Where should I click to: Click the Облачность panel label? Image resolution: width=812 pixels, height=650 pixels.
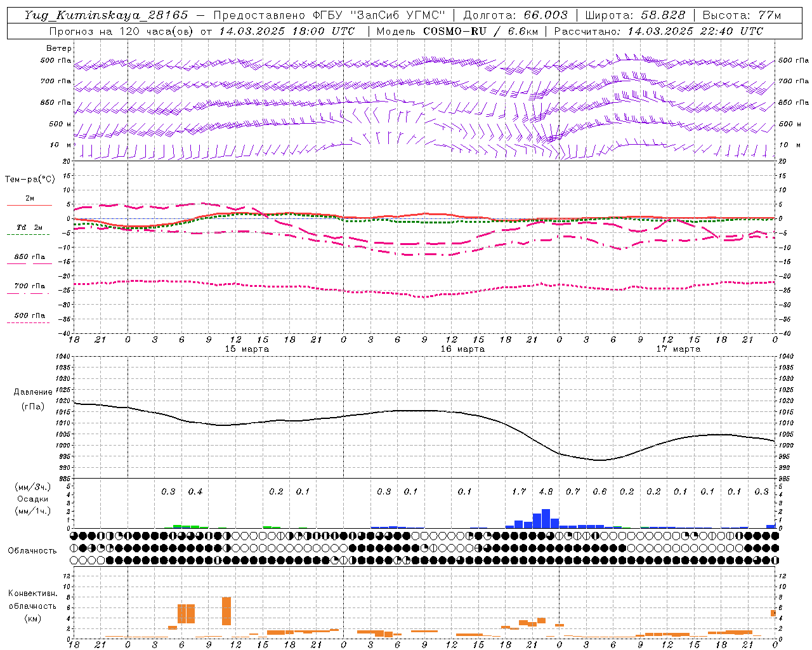coord(32,551)
